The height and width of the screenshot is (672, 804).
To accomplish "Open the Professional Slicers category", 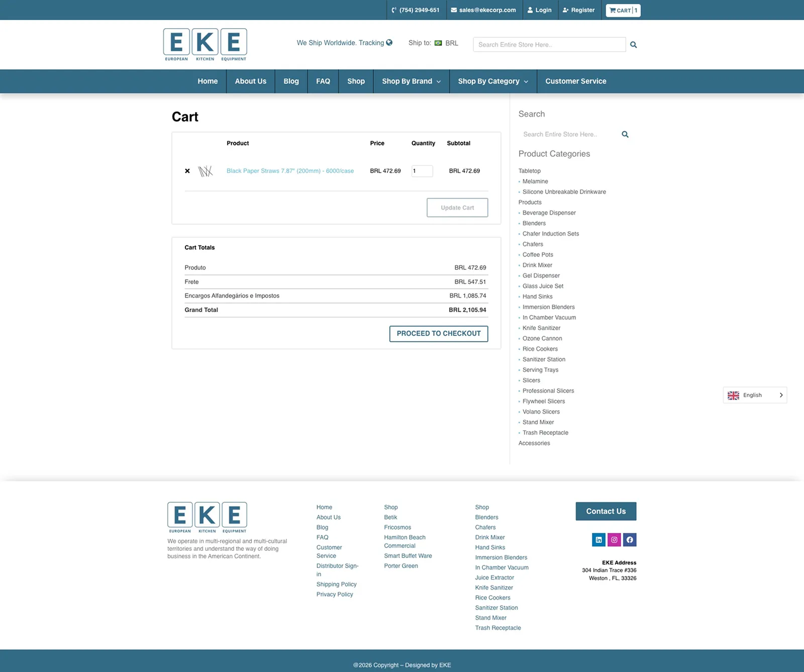I will 548,391.
